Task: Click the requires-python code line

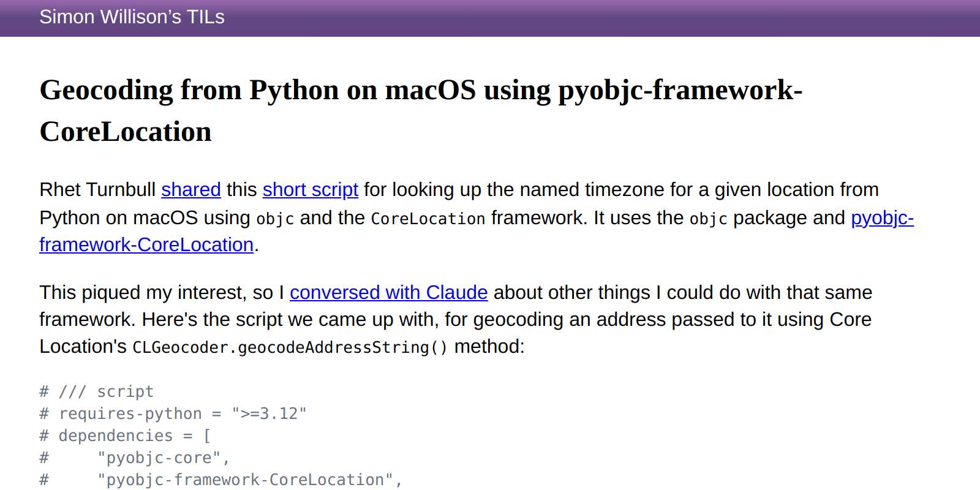Action: pos(173,413)
